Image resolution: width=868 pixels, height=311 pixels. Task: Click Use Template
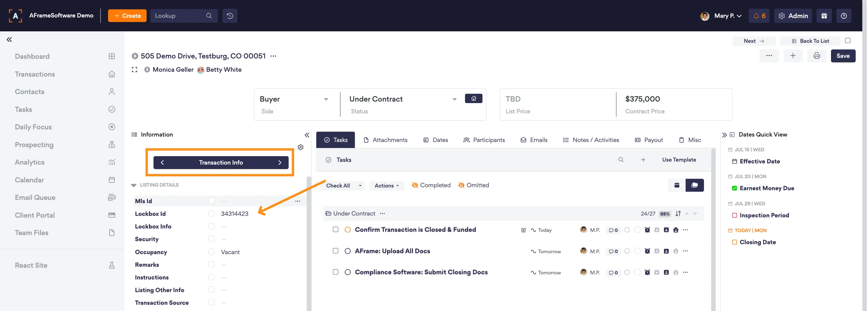[679, 159]
